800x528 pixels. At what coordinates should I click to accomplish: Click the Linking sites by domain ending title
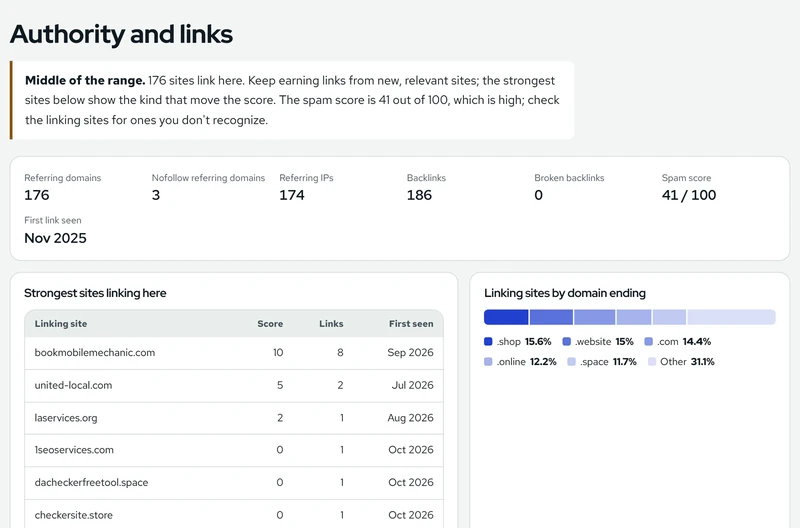point(565,293)
